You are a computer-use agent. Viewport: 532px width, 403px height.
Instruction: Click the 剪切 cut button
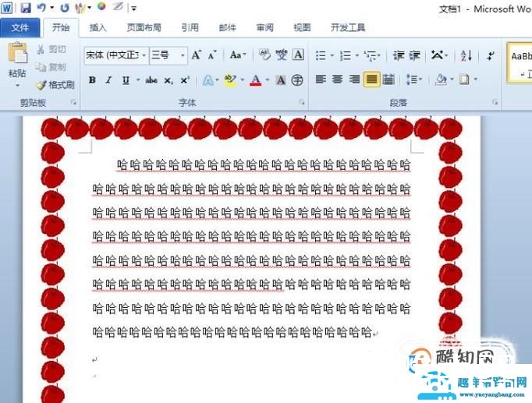51,49
